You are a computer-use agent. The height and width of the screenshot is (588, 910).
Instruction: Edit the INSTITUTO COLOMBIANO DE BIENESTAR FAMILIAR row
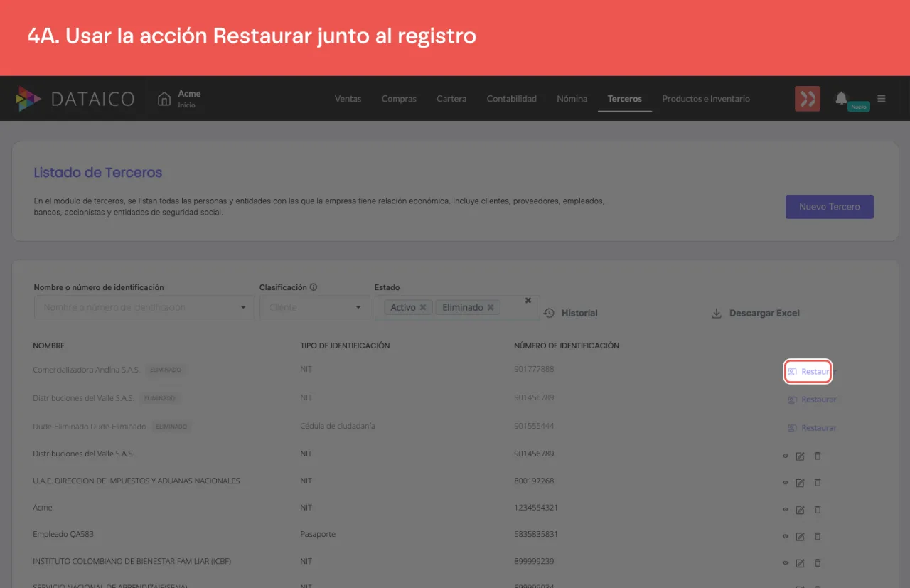point(800,563)
